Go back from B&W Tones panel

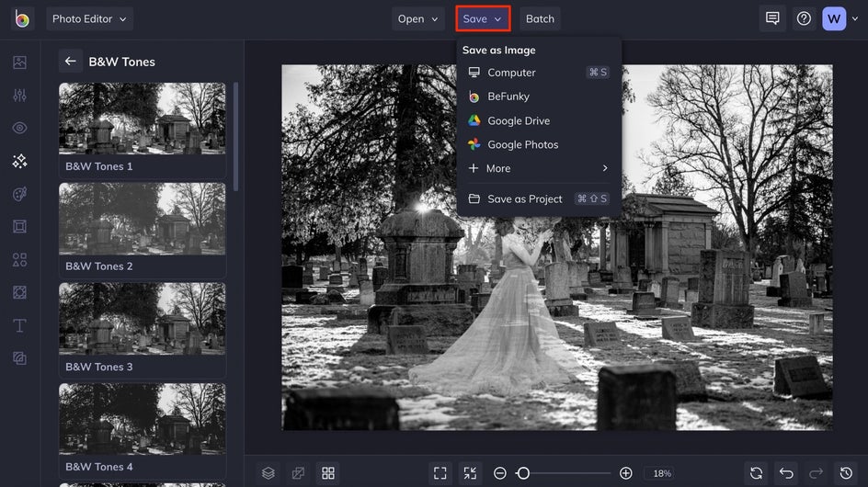tap(70, 61)
